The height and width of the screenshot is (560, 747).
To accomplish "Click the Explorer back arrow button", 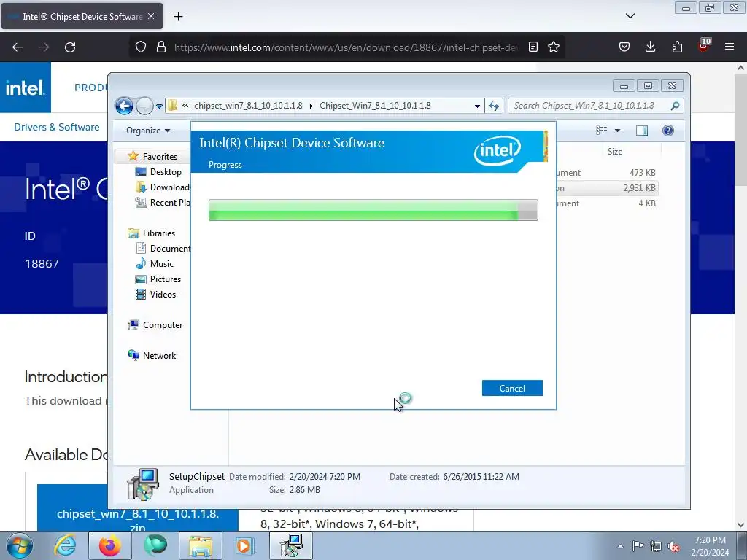I will [x=124, y=106].
